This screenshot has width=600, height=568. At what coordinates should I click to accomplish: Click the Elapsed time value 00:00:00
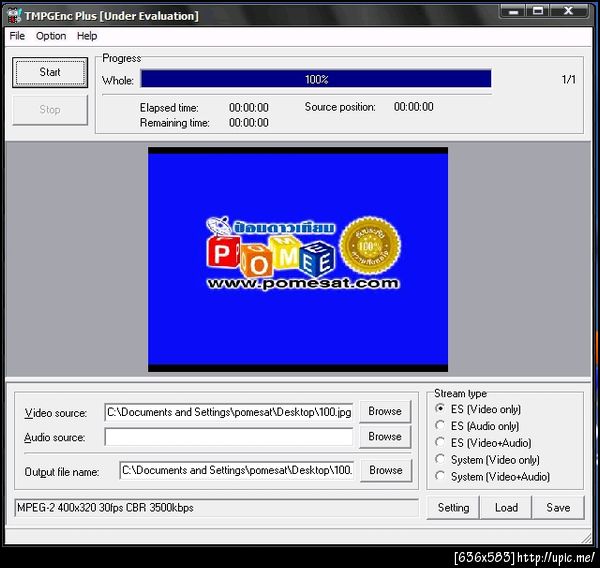click(249, 108)
